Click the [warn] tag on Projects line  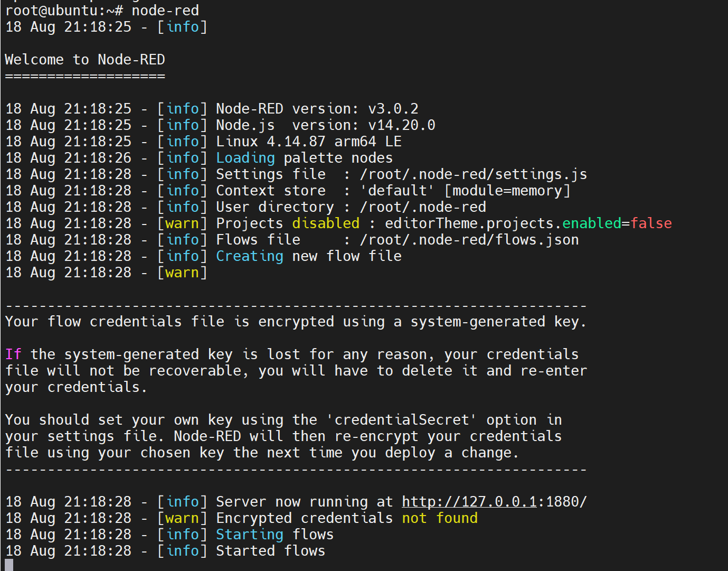[182, 223]
